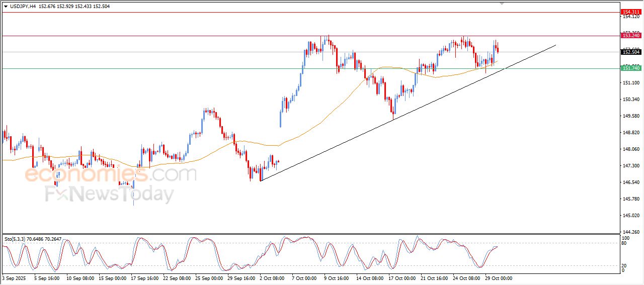Click the 21 Oct 16:00 time label
Viewport: 644px width, 285px height.
[434, 278]
